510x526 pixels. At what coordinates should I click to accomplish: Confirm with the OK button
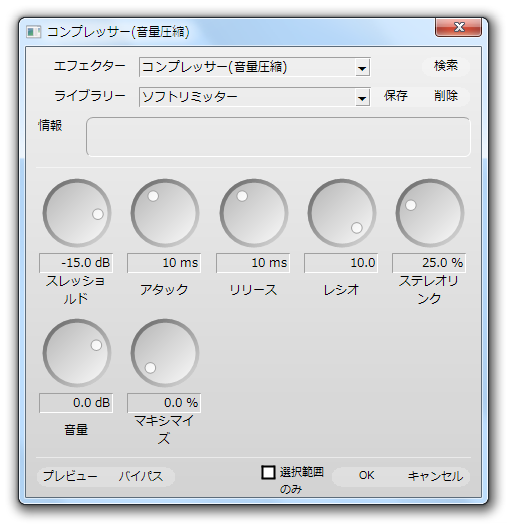[x=366, y=476]
